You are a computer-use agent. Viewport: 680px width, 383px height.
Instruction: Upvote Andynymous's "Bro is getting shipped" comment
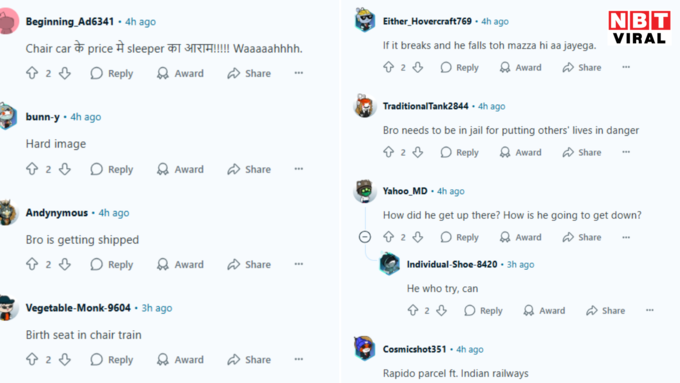pos(32,264)
